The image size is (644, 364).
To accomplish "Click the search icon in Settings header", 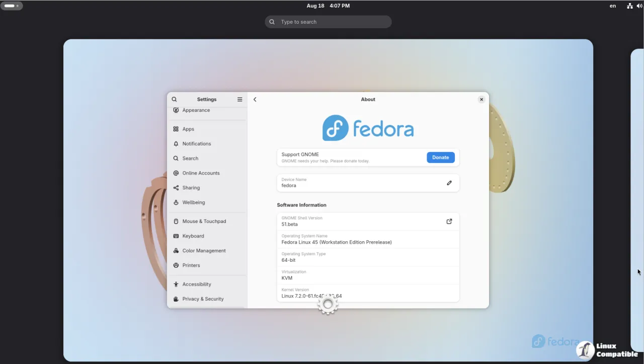I will pos(174,100).
